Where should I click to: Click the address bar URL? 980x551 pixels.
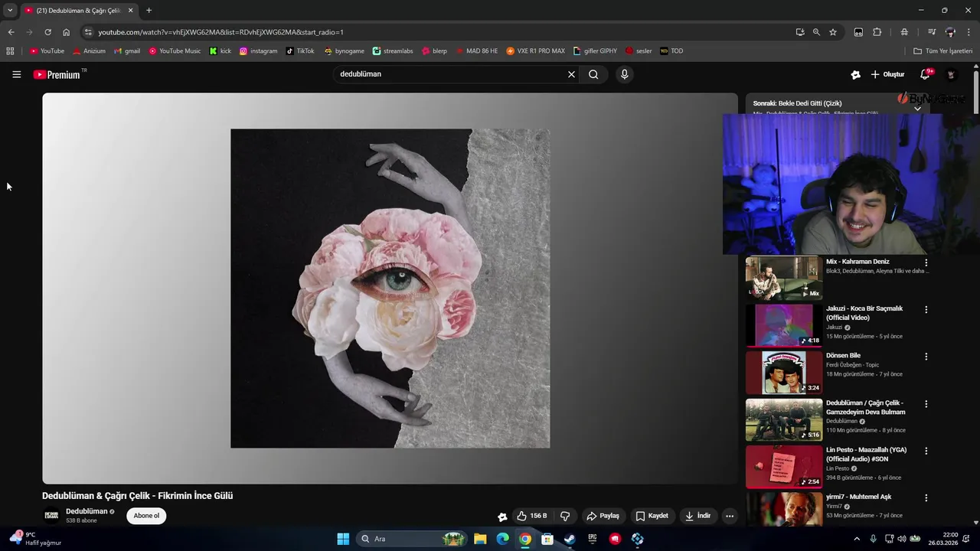[x=220, y=32]
